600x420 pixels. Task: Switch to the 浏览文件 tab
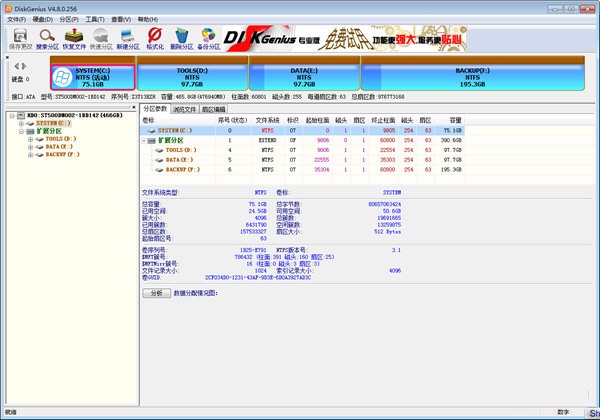click(185, 108)
